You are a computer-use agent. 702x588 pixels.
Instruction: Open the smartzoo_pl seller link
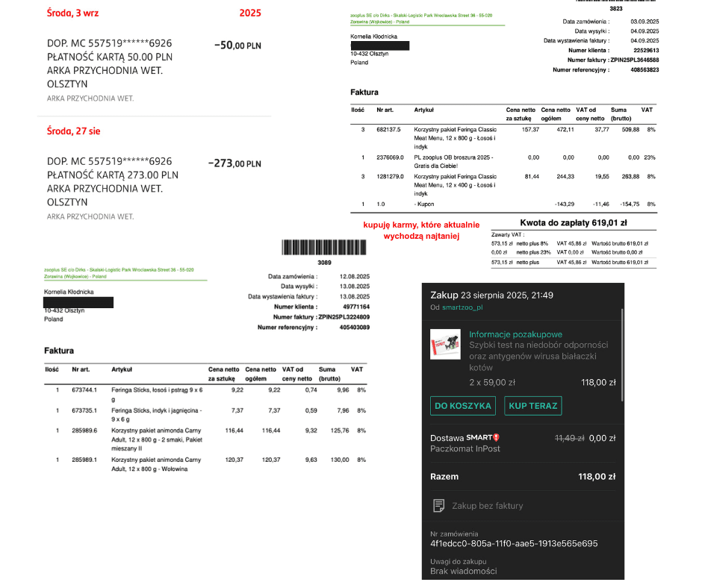[x=462, y=307]
